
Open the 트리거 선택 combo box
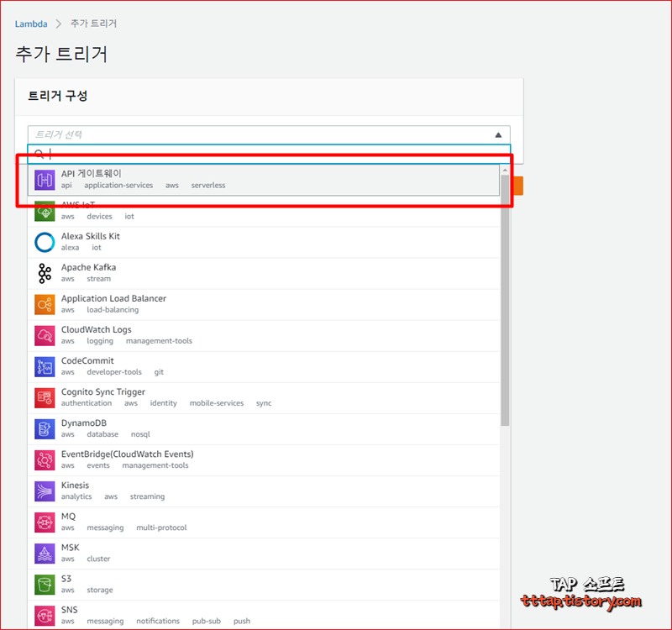(269, 134)
